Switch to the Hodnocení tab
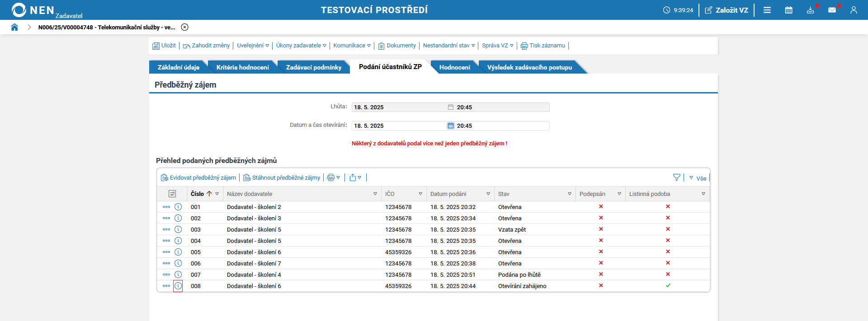This screenshot has width=868, height=321. click(454, 67)
